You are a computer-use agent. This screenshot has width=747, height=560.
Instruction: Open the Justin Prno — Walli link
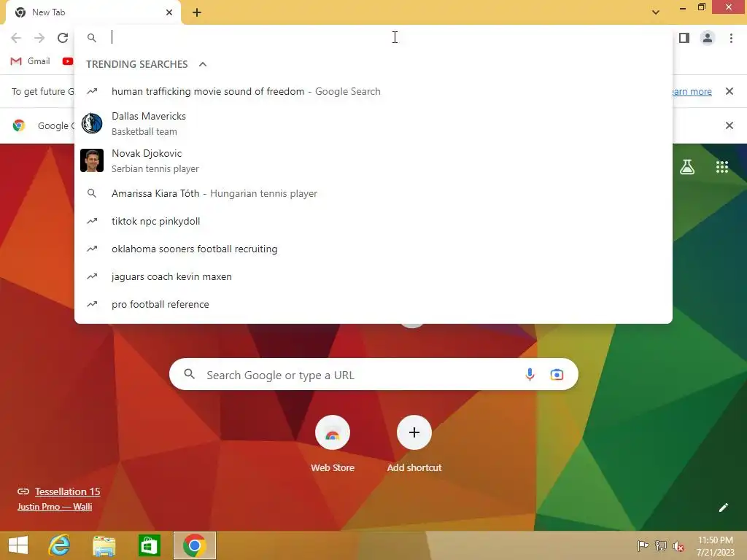[x=54, y=507]
